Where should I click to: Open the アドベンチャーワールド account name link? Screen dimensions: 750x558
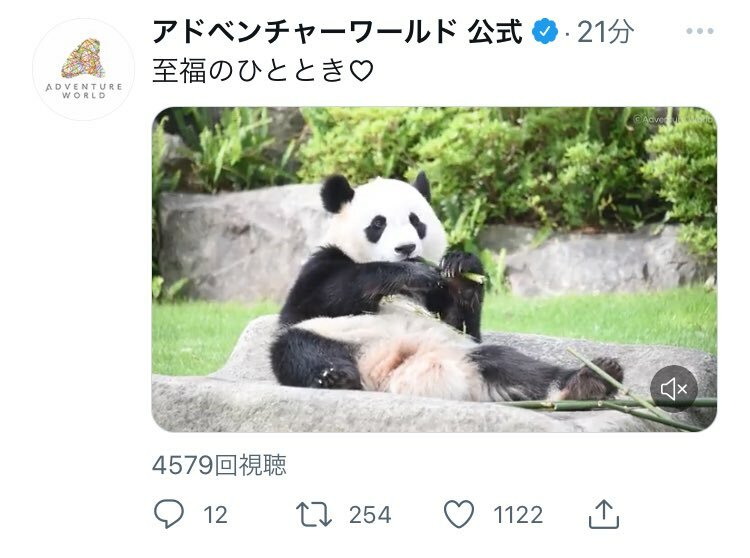click(x=305, y=32)
